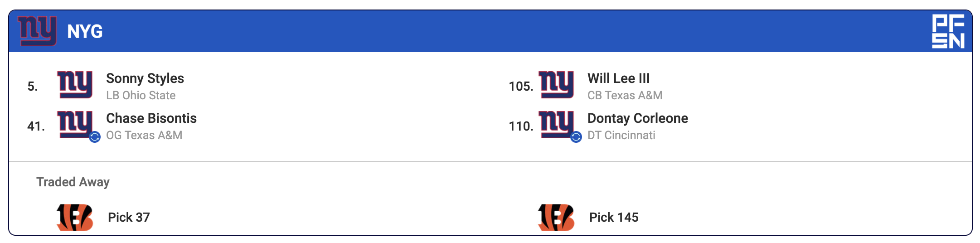Select the Dontay Corleone name
The height and width of the screenshot is (243, 980).
point(637,118)
